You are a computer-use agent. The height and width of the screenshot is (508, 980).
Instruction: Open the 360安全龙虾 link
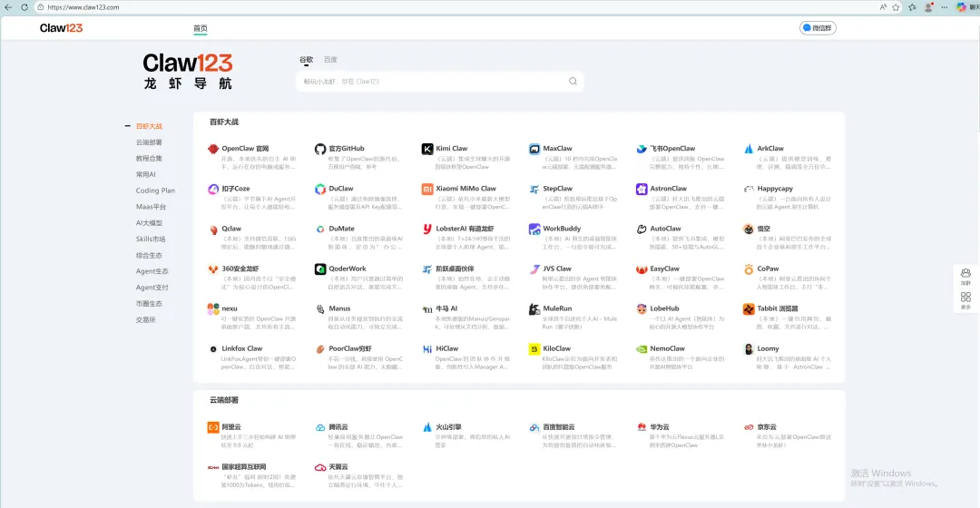coord(240,269)
